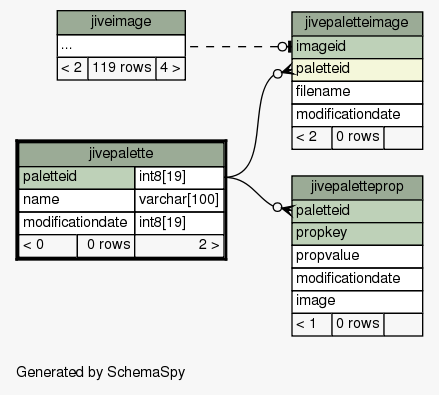The image size is (439, 395).
Task: Click the '2 >' children count in jivepalette
Action: 179,246
